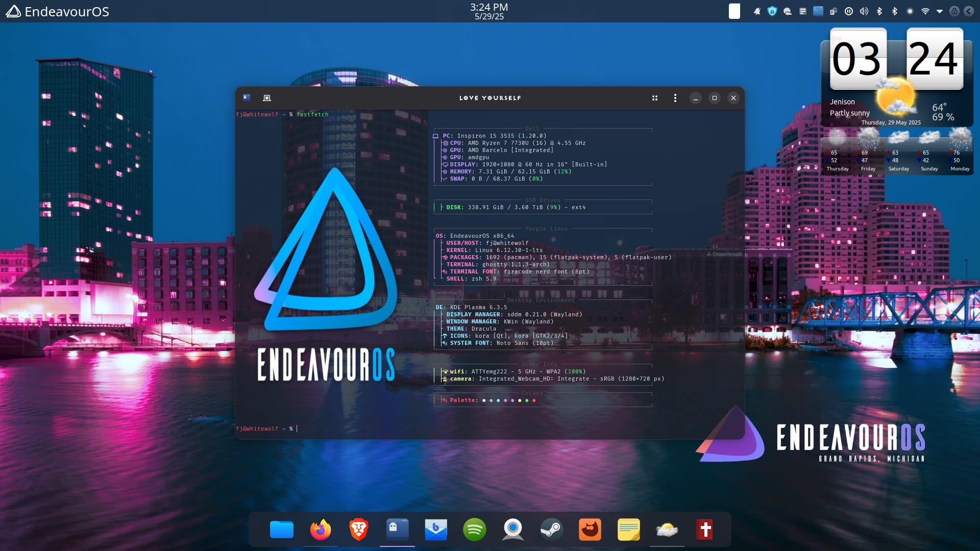This screenshot has height=551, width=980.
Task: Select the Saturday forecast in the weather widget
Action: (899, 151)
